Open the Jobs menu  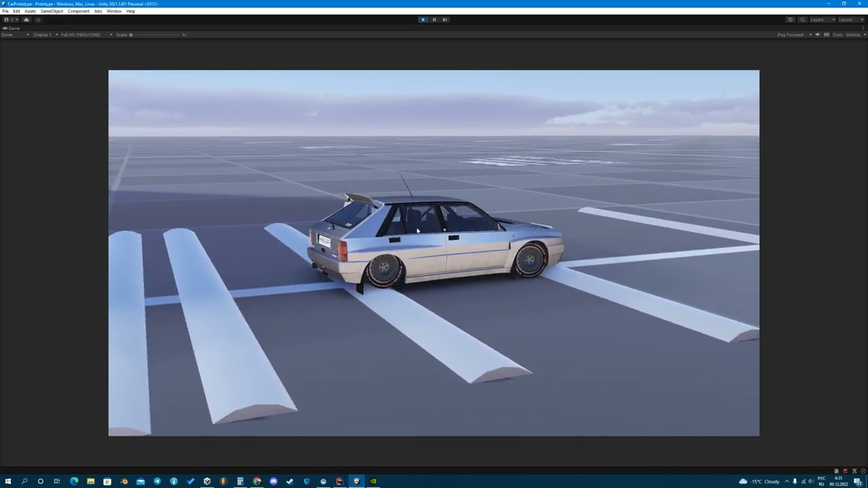point(98,11)
